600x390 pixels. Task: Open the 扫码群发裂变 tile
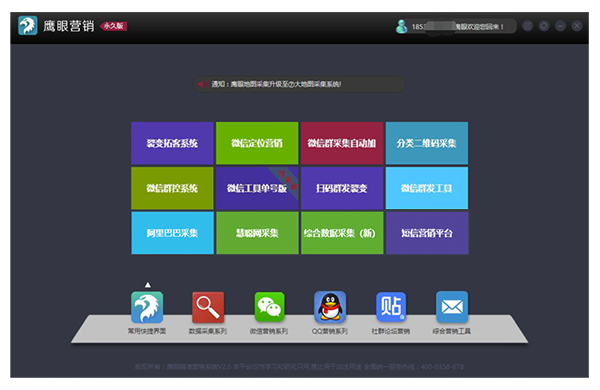click(x=342, y=188)
